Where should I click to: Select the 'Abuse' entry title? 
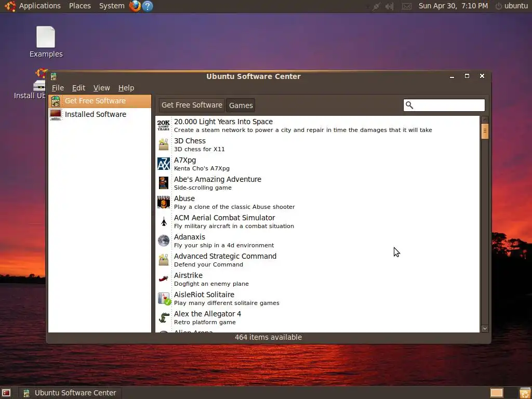coord(184,198)
